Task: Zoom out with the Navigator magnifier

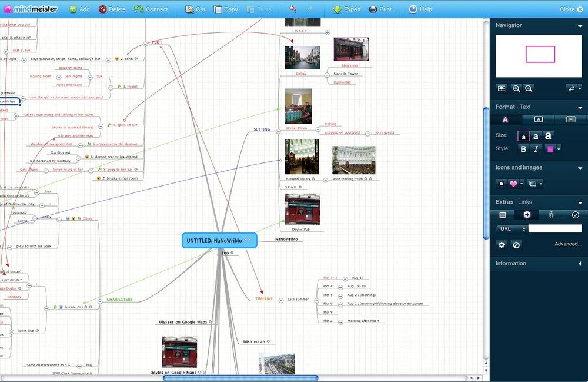Action: (529, 88)
